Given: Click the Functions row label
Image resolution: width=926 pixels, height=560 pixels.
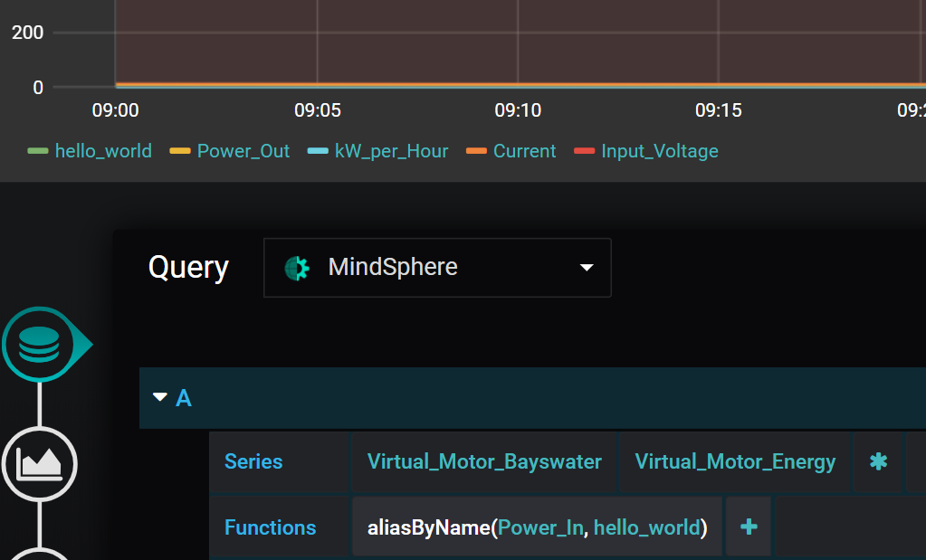Looking at the screenshot, I should [x=270, y=527].
